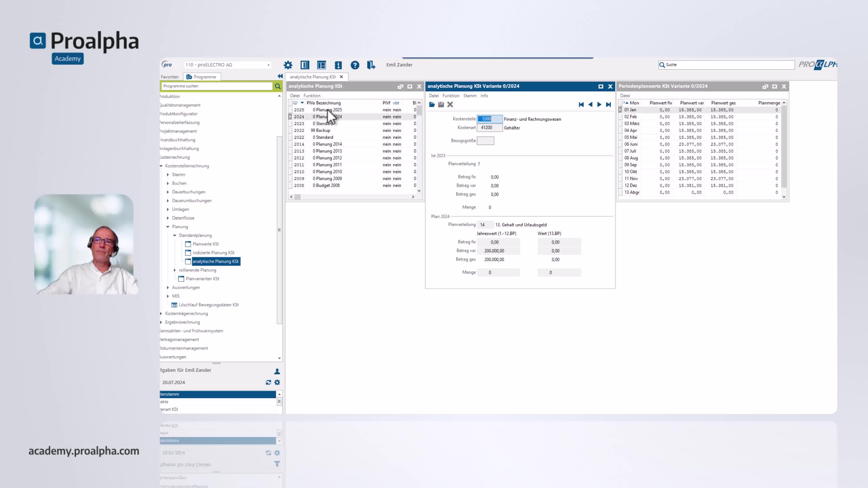
Task: Go to next record arrow
Action: pyautogui.click(x=599, y=104)
